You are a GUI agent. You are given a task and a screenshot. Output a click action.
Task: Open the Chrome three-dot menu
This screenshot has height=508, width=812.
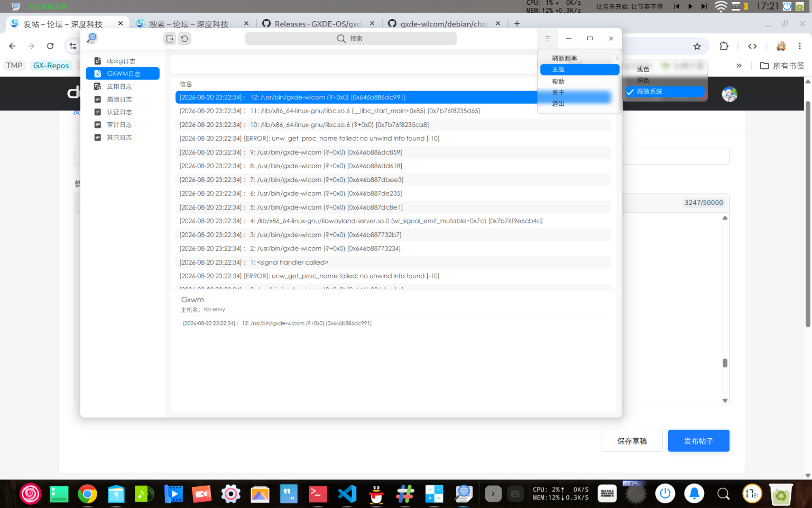(800, 46)
